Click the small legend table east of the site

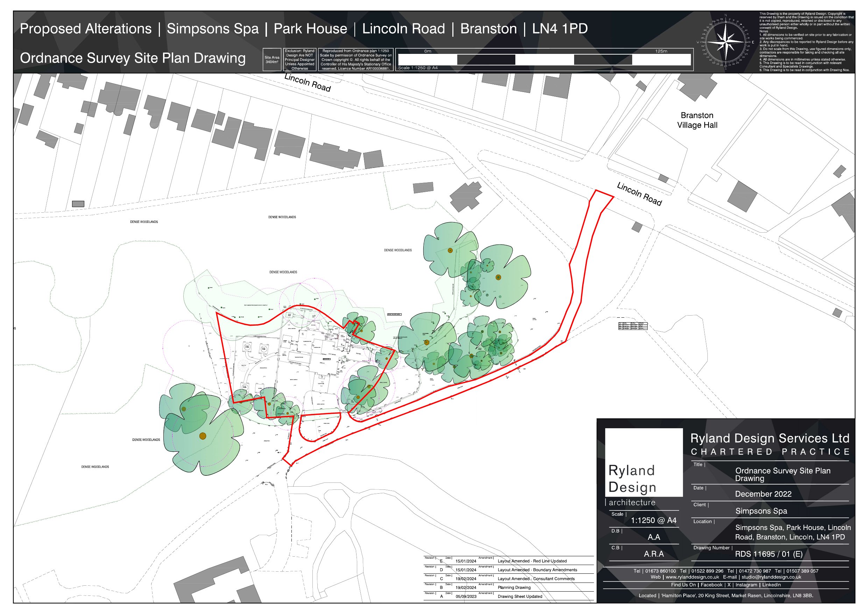(x=633, y=326)
